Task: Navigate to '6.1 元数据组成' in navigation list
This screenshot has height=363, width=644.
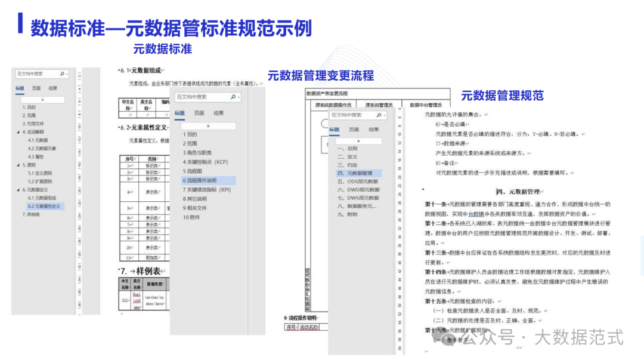Action: pos(42,198)
